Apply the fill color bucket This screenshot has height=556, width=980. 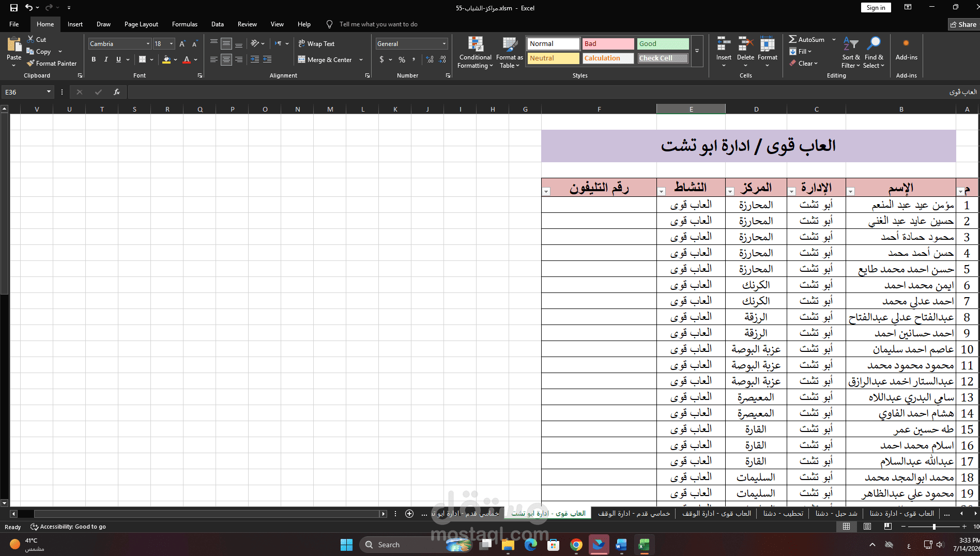(x=166, y=59)
